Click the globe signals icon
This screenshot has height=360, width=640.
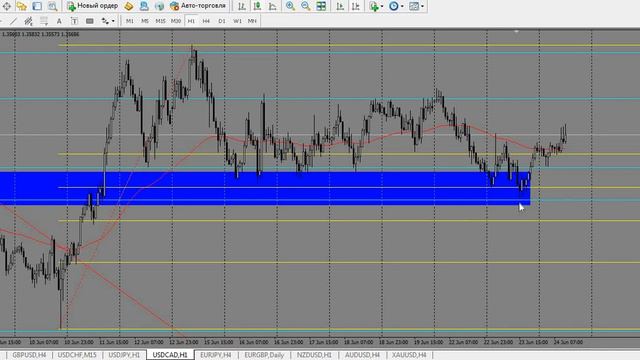tap(160, 6)
